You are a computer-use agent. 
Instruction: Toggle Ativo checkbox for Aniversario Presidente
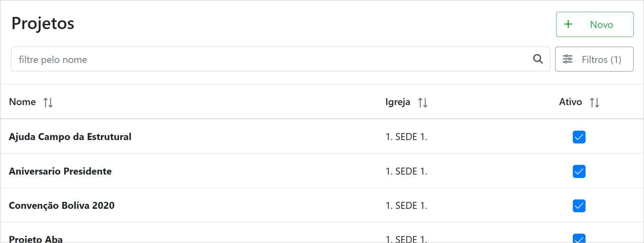pos(579,171)
